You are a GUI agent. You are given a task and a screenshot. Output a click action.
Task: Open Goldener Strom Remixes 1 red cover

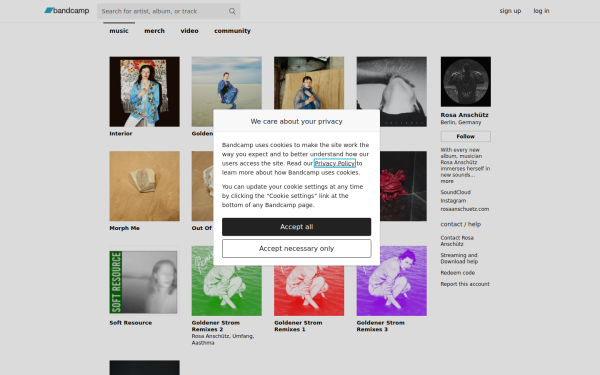(309, 291)
